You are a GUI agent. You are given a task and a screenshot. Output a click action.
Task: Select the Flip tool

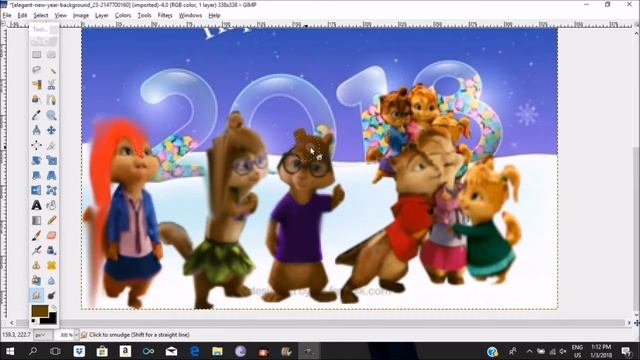click(x=36, y=190)
